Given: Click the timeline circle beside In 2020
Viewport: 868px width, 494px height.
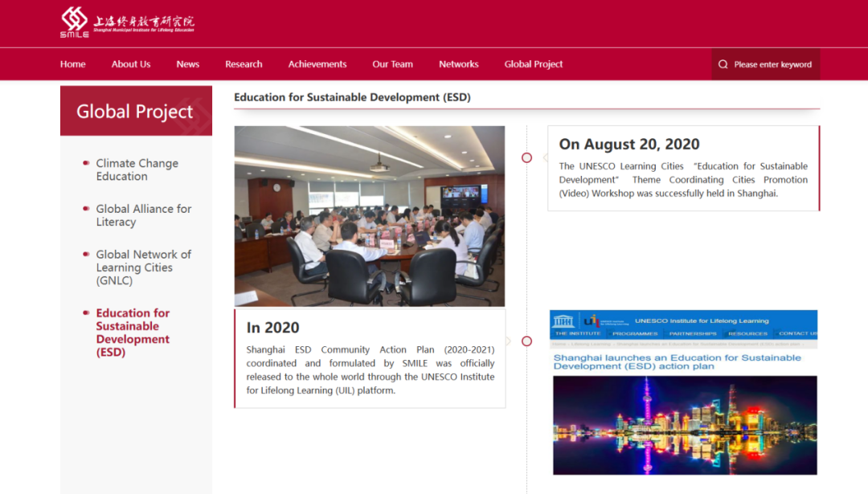Looking at the screenshot, I should pos(526,341).
